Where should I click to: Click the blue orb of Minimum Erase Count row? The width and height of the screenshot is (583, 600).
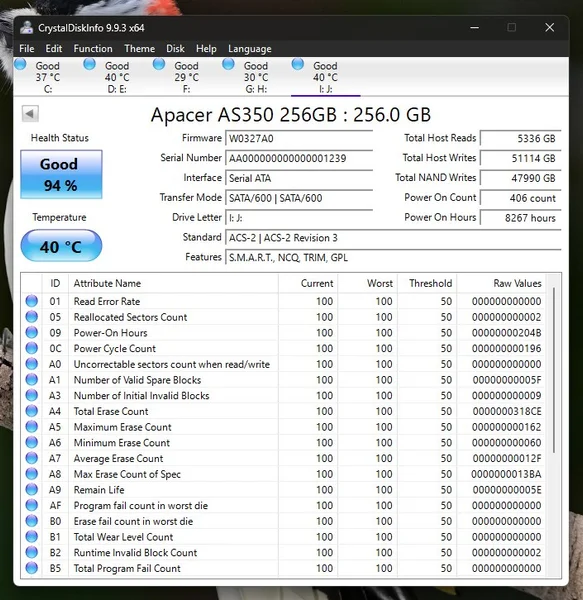32,442
